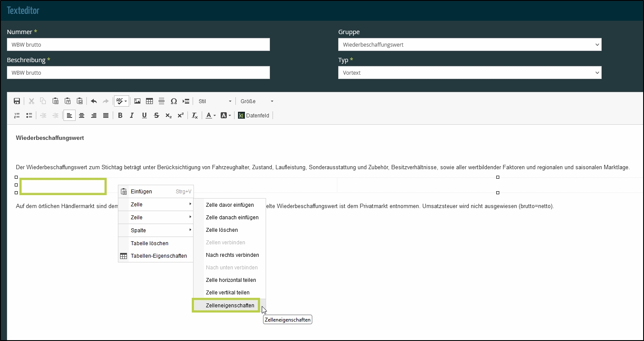The width and height of the screenshot is (644, 341).
Task: Open the Gruppe dropdown
Action: click(x=470, y=44)
